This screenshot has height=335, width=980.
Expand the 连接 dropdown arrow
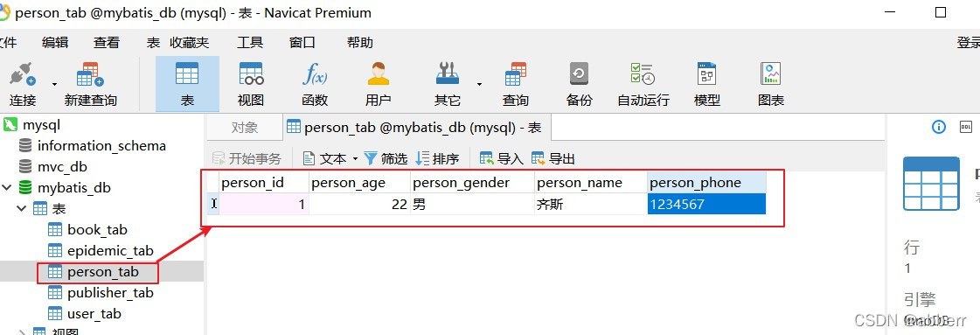tap(54, 84)
